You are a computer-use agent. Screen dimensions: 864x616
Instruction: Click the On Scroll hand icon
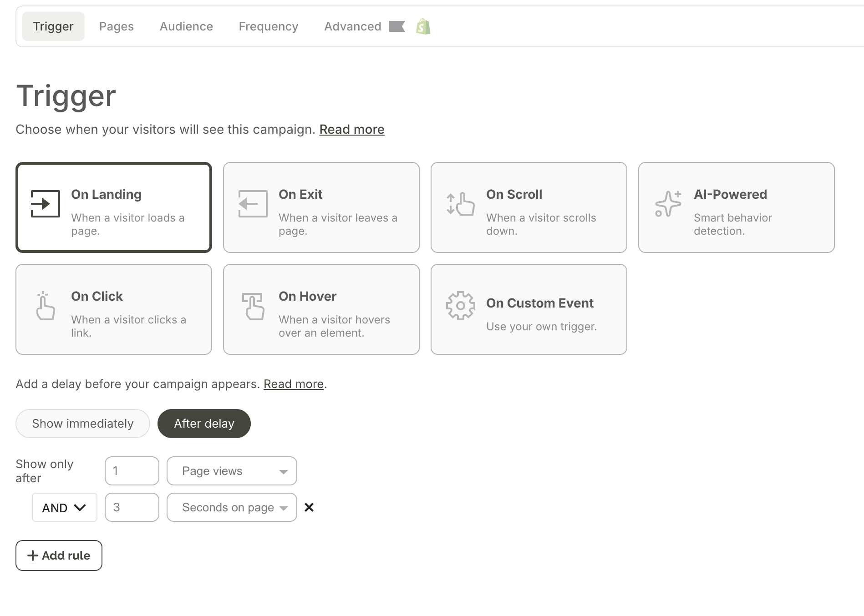tap(460, 204)
